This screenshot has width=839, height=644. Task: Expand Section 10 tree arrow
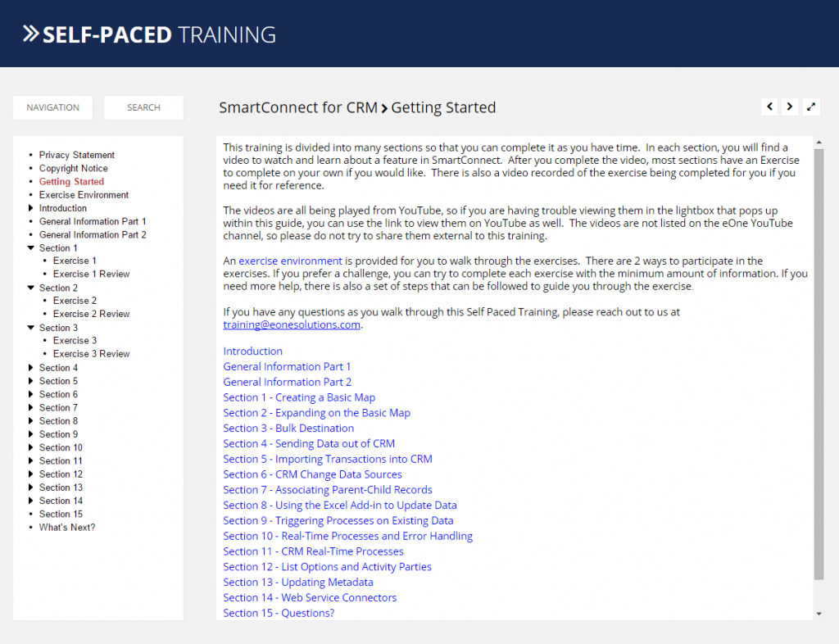tap(30, 447)
